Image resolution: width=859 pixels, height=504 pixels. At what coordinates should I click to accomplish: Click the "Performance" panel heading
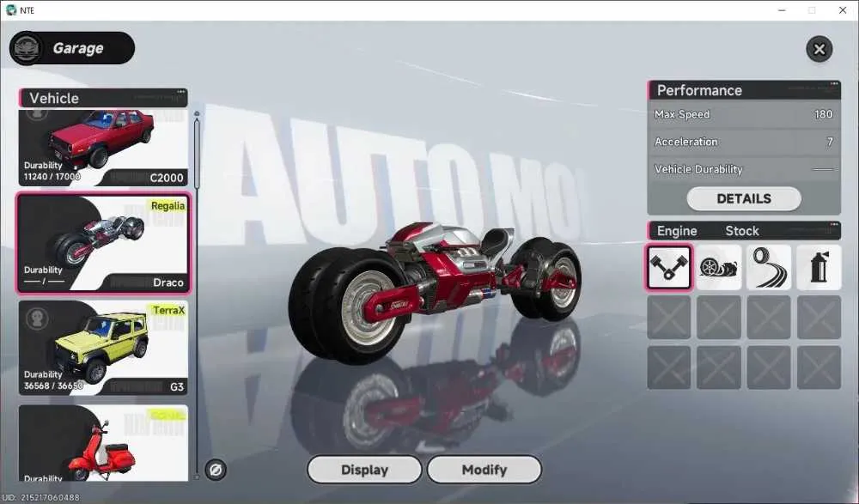coord(699,90)
